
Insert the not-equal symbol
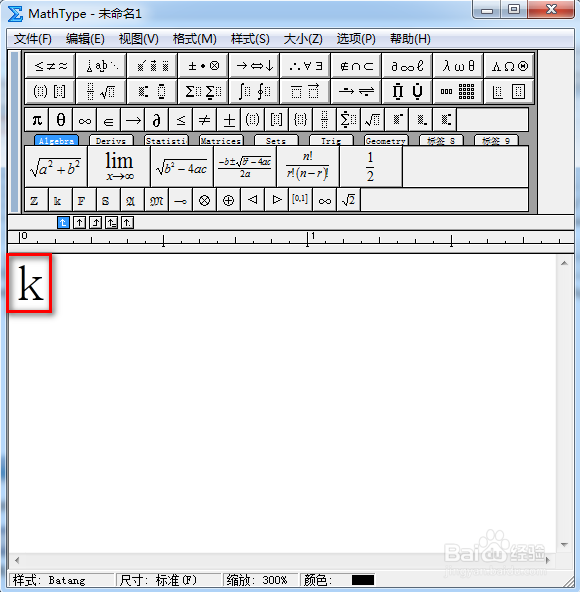point(205,120)
